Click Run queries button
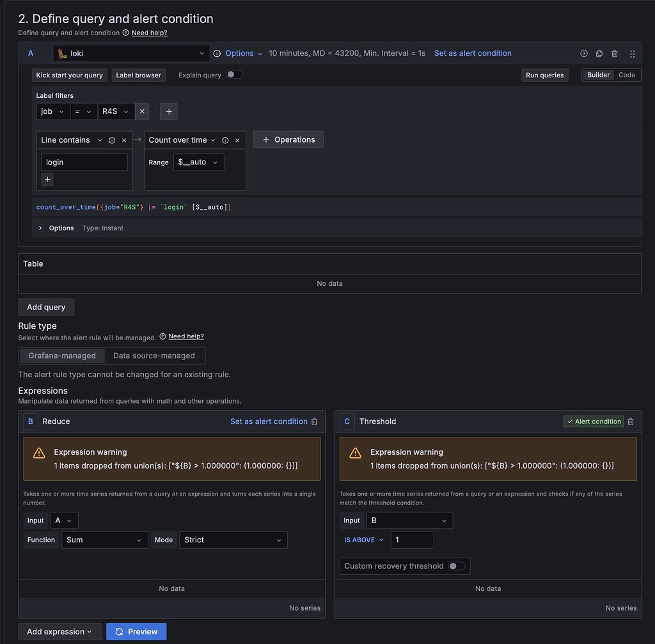Viewport: 655px width, 644px height. (x=544, y=75)
